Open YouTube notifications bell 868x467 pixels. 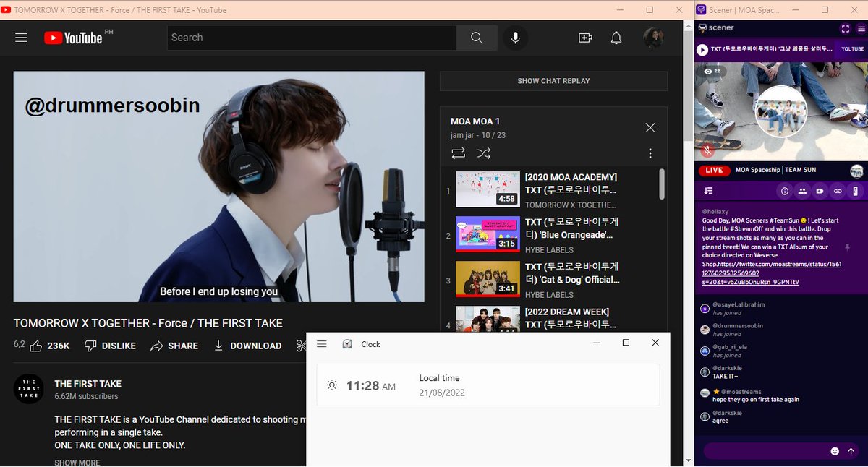(616, 37)
